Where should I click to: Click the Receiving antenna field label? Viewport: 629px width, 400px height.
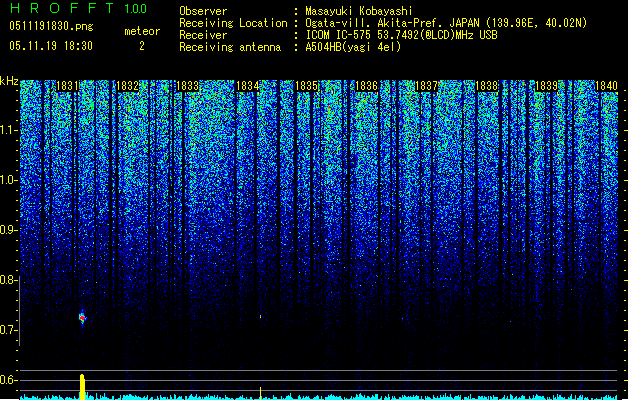(230, 47)
